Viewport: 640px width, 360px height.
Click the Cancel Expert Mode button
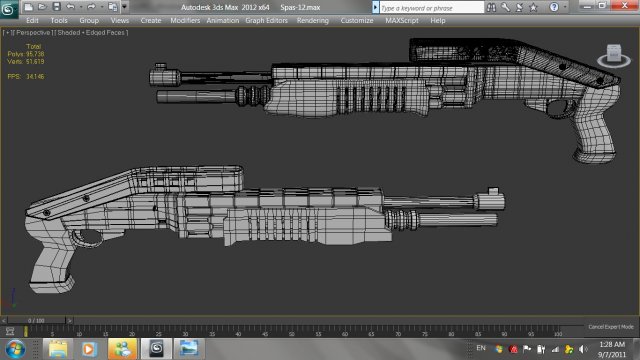611,327
